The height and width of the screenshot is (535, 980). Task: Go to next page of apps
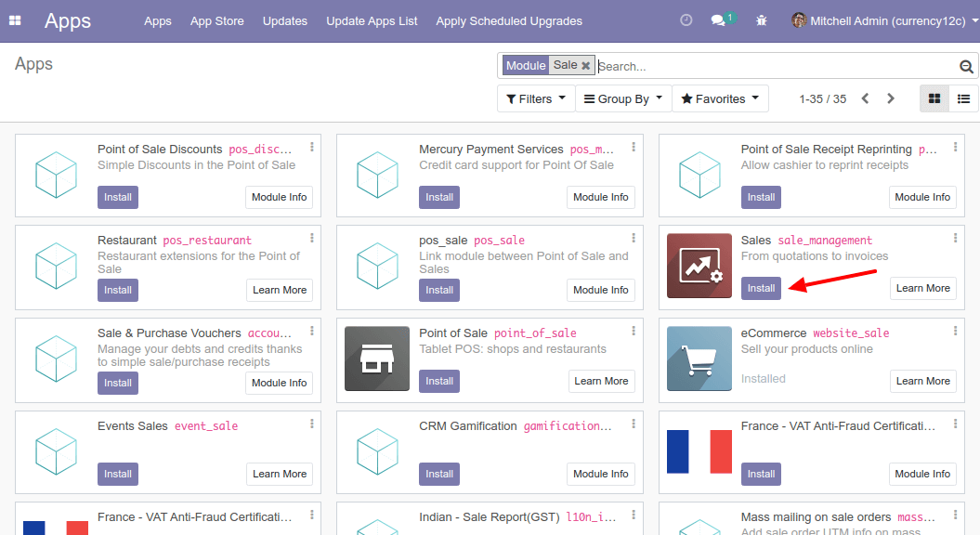click(x=891, y=98)
